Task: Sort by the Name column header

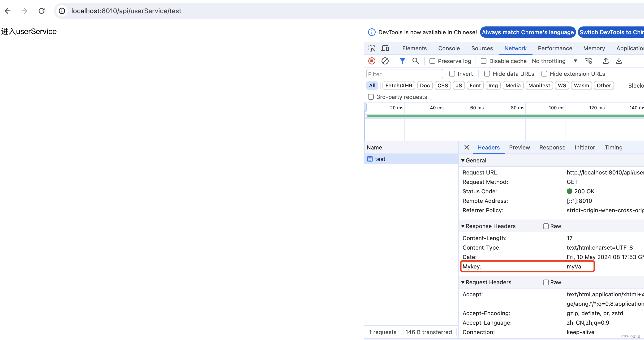Action: coord(411,148)
